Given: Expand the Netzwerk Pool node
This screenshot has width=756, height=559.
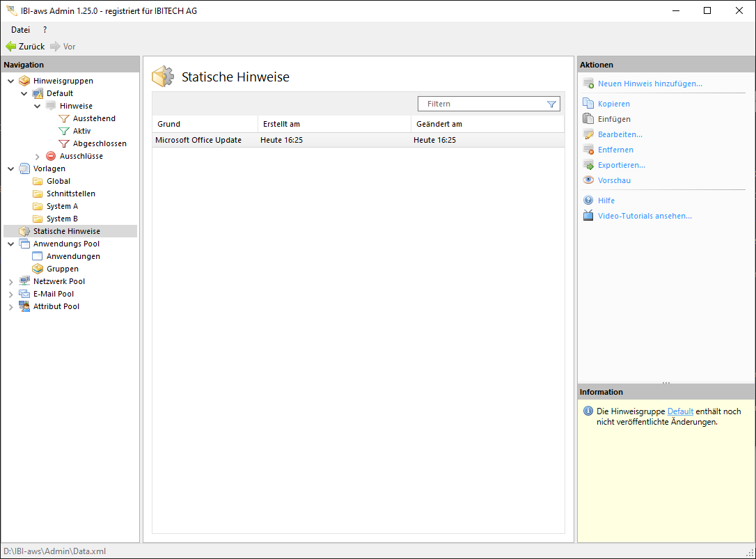Looking at the screenshot, I should pos(11,282).
